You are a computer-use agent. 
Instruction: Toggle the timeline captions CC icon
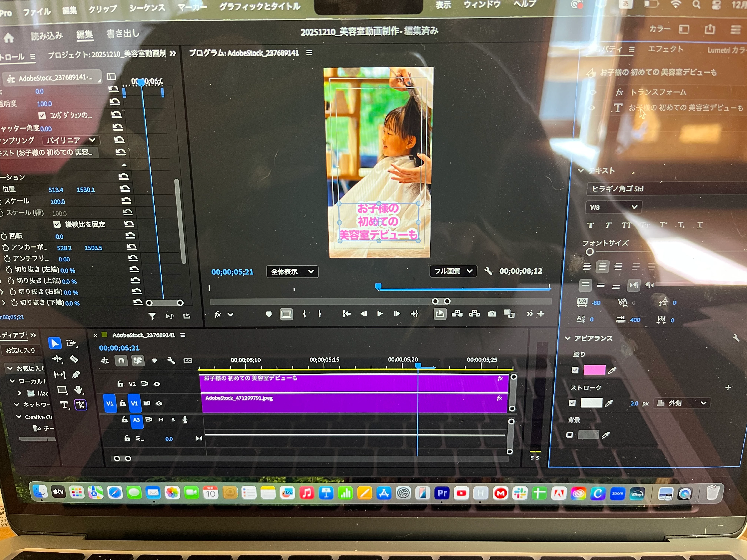(188, 361)
